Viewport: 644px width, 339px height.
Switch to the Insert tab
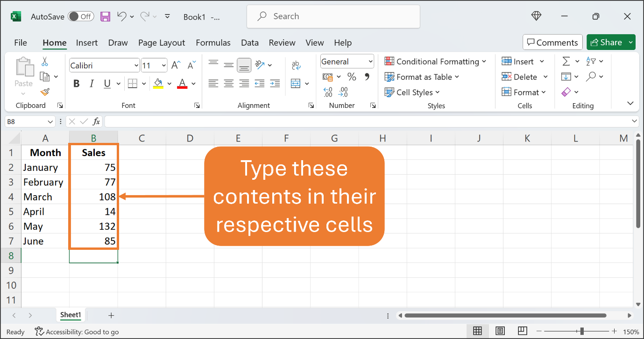click(x=87, y=42)
